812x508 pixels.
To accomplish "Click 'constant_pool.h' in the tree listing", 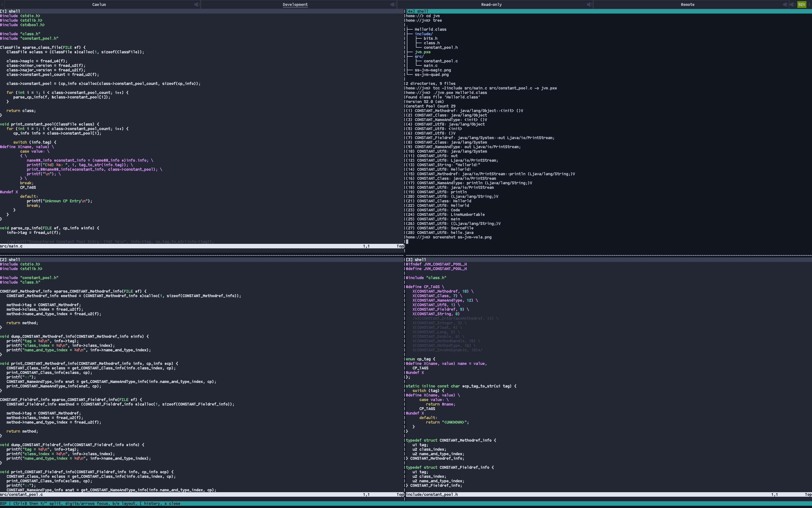I will [441, 47].
